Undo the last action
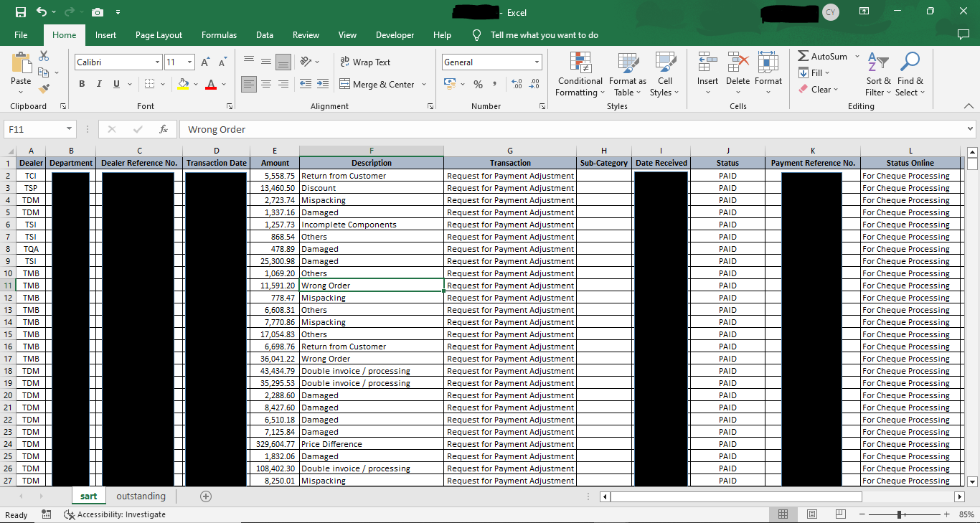Image resolution: width=980 pixels, height=523 pixels. 41,12
